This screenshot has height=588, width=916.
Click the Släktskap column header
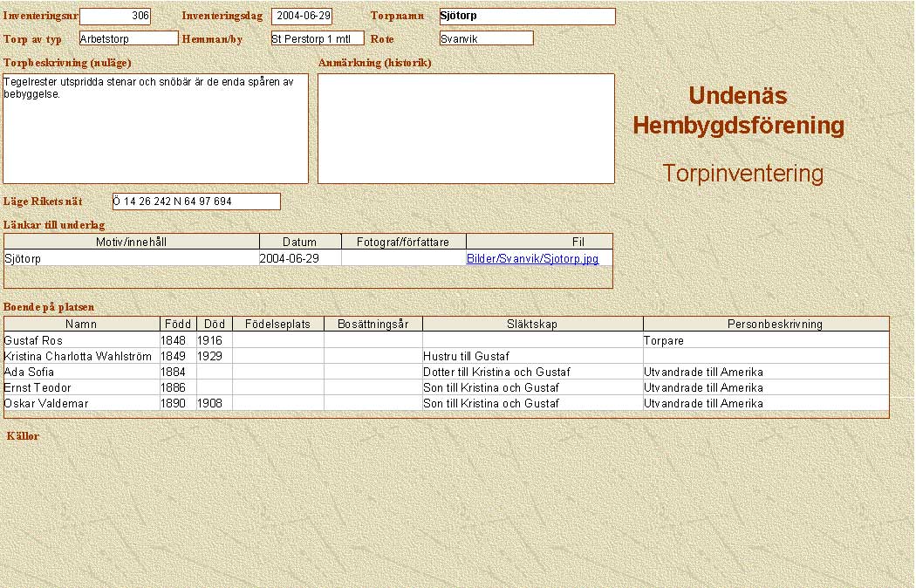(x=531, y=324)
